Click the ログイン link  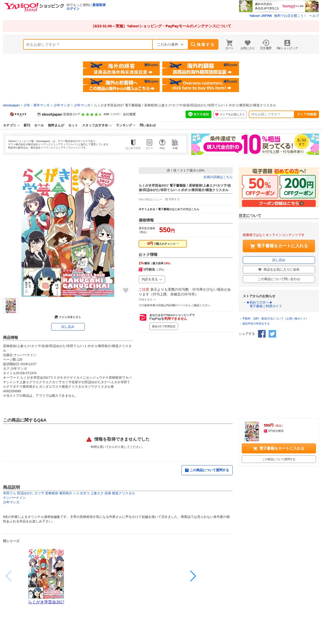73,9
